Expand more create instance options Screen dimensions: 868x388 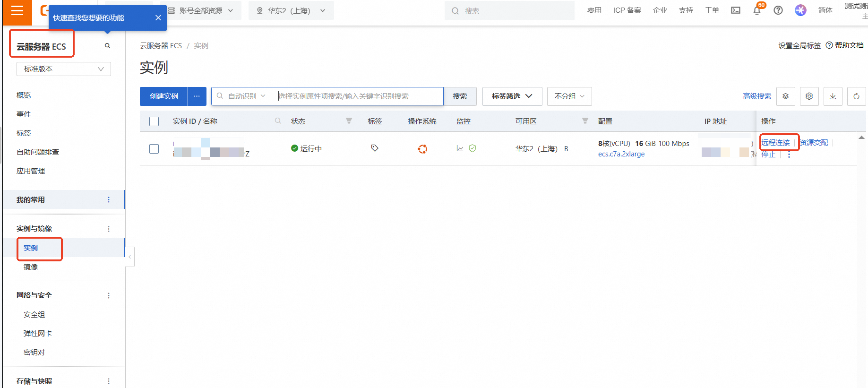pyautogui.click(x=197, y=96)
